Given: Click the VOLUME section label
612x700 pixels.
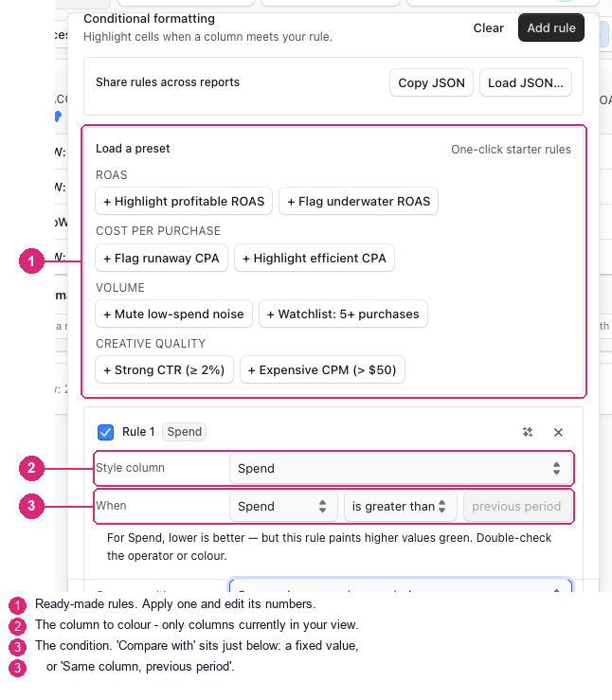Looking at the screenshot, I should [x=120, y=288].
